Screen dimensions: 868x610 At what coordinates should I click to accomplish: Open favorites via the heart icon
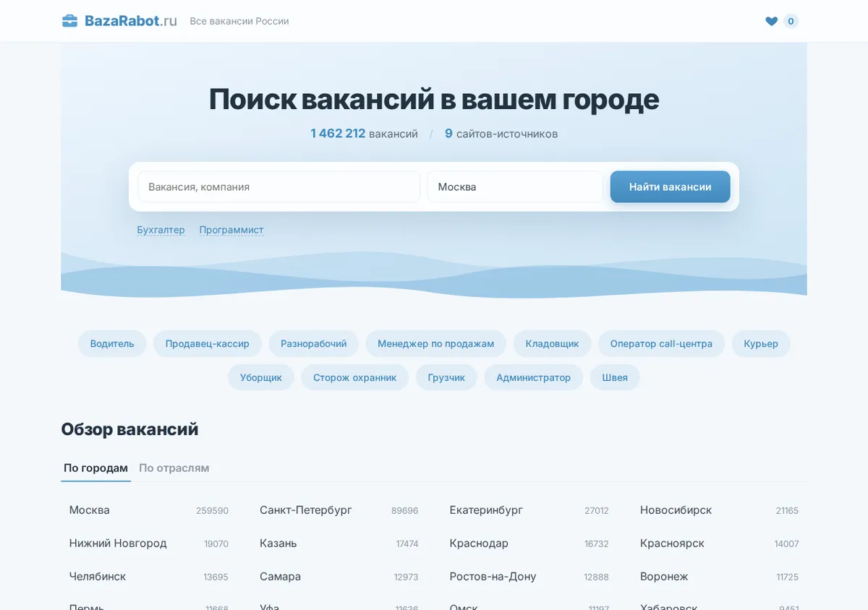coord(772,21)
